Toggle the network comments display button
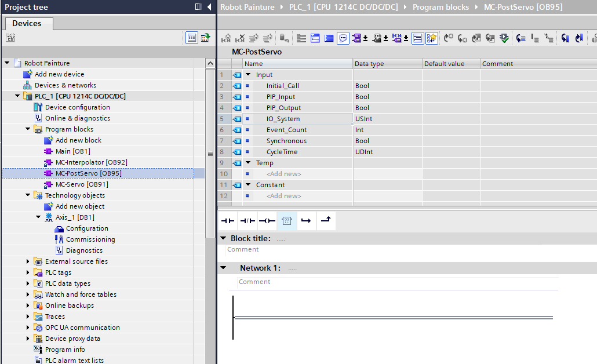597x364 pixels. pyautogui.click(x=343, y=38)
